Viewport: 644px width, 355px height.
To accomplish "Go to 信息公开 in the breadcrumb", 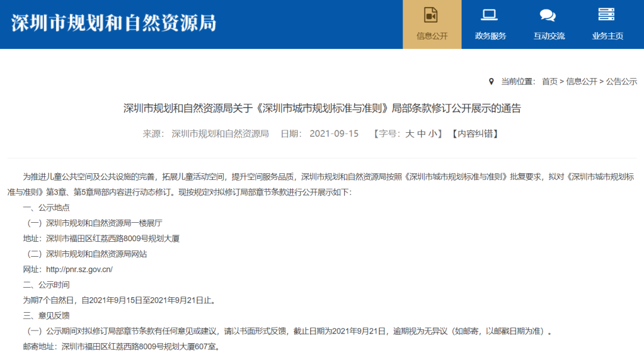I will 581,82.
